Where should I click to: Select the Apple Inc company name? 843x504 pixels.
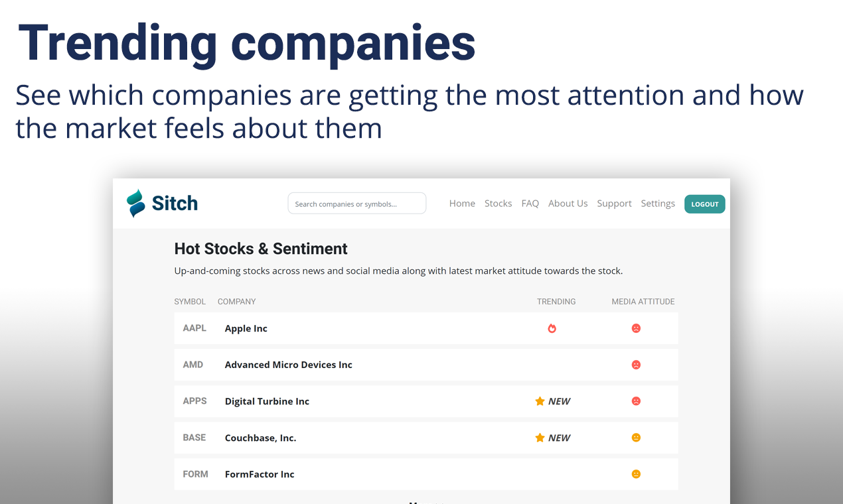click(x=246, y=328)
